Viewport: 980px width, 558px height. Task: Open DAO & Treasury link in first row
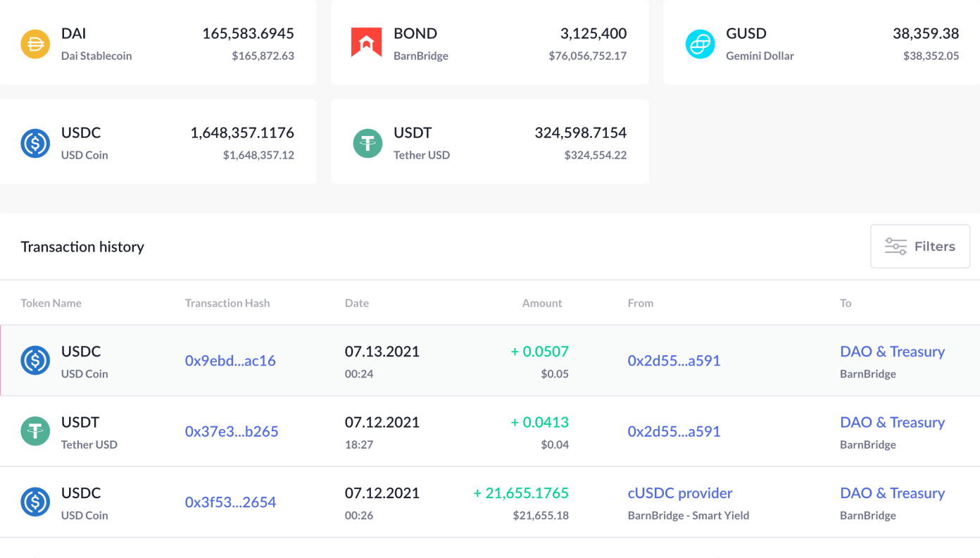[892, 352]
